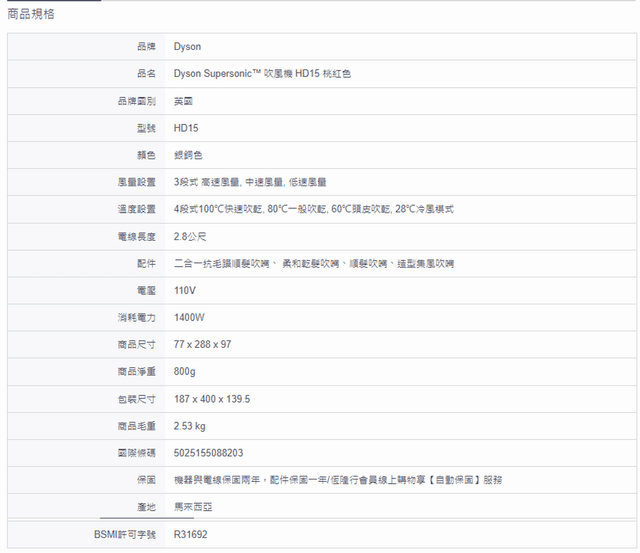
Task: Click the BSMI license number R31692
Action: point(190,535)
